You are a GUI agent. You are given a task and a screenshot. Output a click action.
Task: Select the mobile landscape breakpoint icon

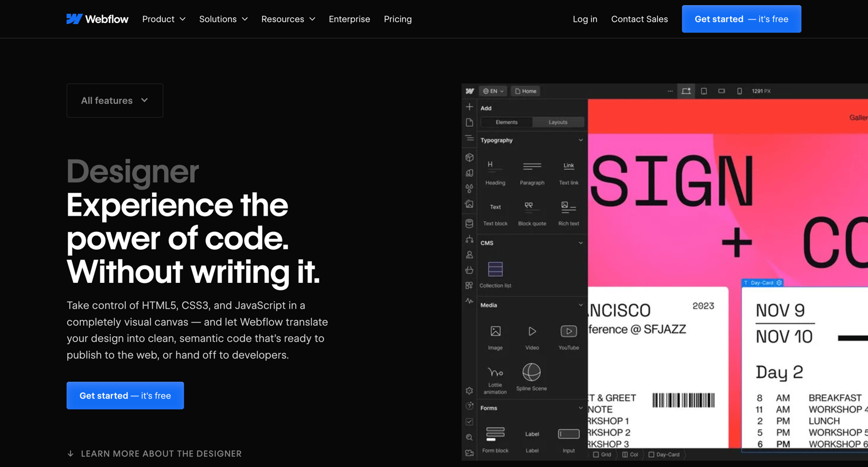point(722,91)
